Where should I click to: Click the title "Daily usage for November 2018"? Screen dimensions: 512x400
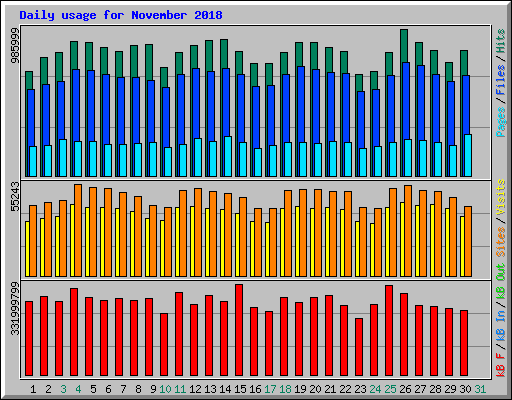point(121,15)
